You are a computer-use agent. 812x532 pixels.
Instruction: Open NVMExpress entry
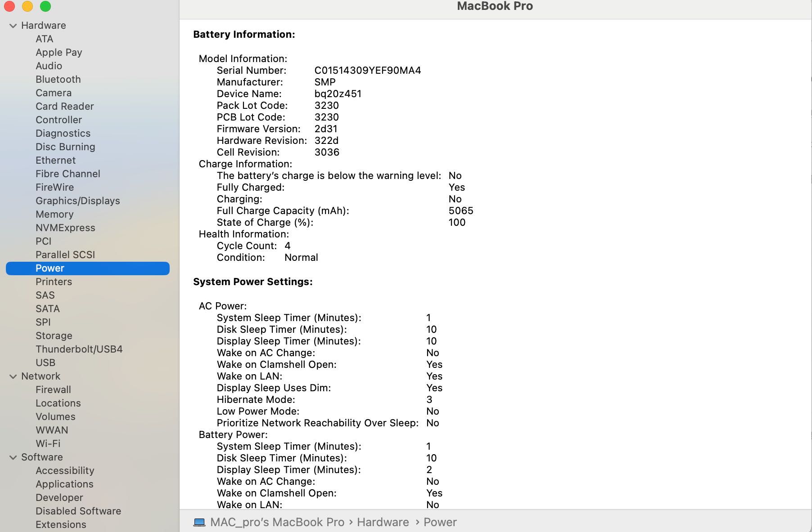[65, 228]
